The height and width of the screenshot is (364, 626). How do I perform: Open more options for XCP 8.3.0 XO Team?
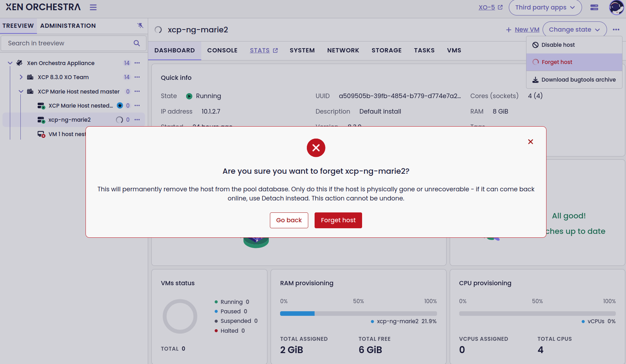click(137, 77)
